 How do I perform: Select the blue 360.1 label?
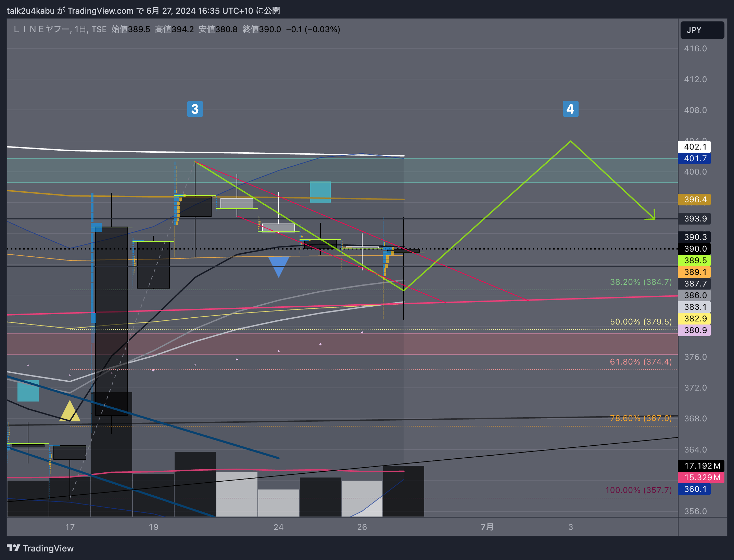click(x=694, y=489)
